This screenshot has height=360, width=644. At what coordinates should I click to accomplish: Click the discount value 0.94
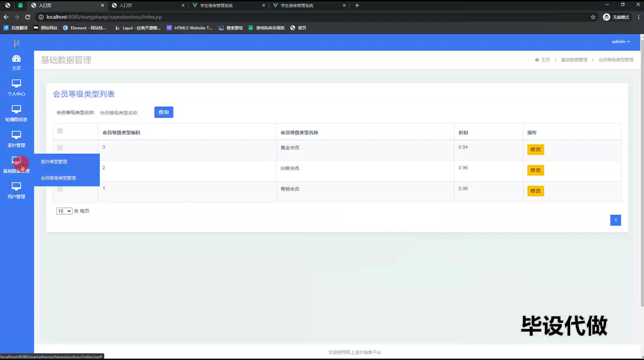tap(463, 147)
